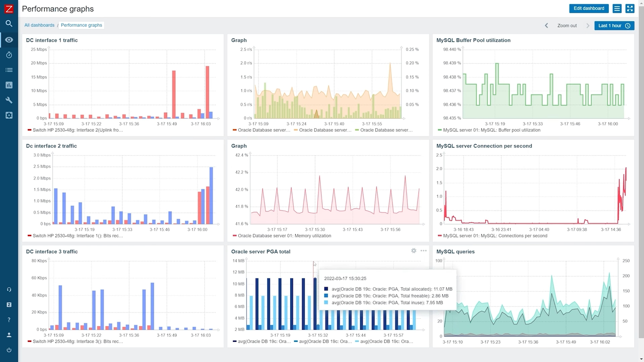Viewport: 644px width, 362px height.
Task: Open the Services stopwatch icon in sidebar
Action: tap(9, 55)
